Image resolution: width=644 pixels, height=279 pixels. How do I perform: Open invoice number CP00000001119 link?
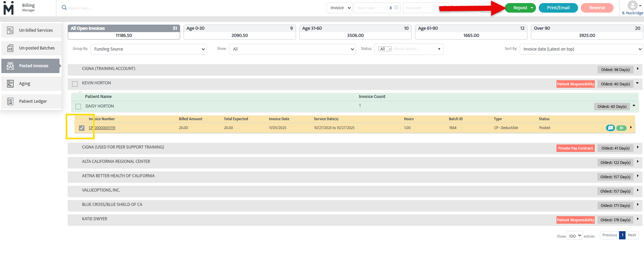(102, 128)
